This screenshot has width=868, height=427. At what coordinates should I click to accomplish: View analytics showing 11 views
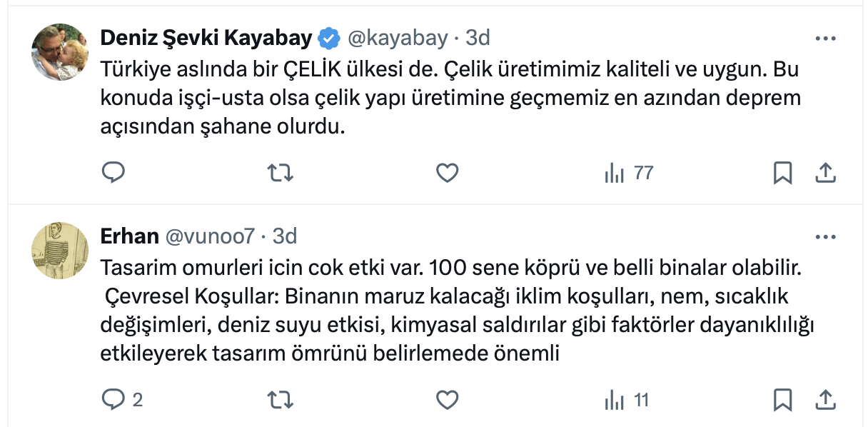click(x=627, y=399)
